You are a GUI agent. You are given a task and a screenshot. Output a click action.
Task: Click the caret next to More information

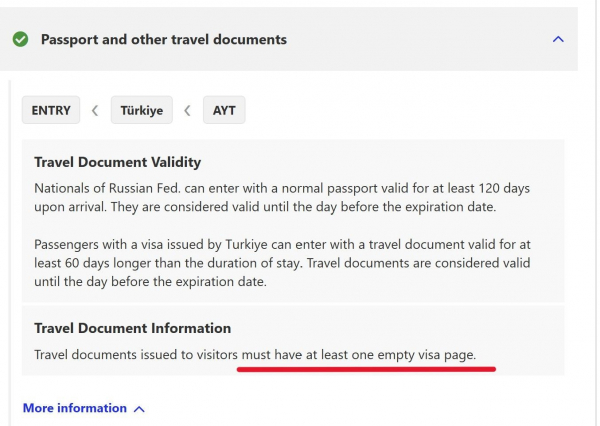point(139,409)
